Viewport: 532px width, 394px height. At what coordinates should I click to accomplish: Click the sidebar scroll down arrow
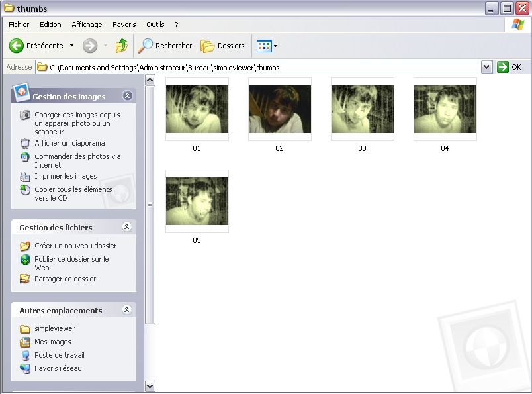(x=150, y=386)
